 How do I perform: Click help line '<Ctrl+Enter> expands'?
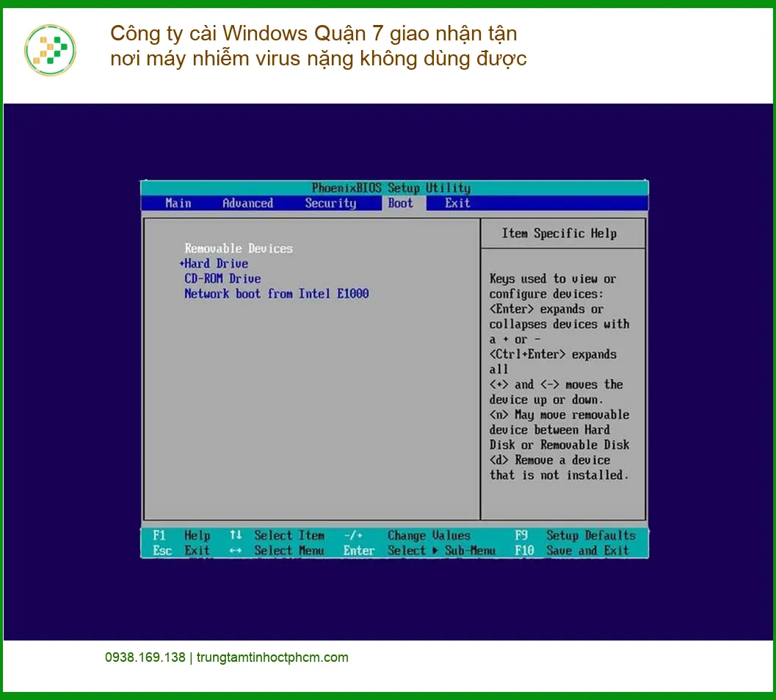(x=553, y=355)
